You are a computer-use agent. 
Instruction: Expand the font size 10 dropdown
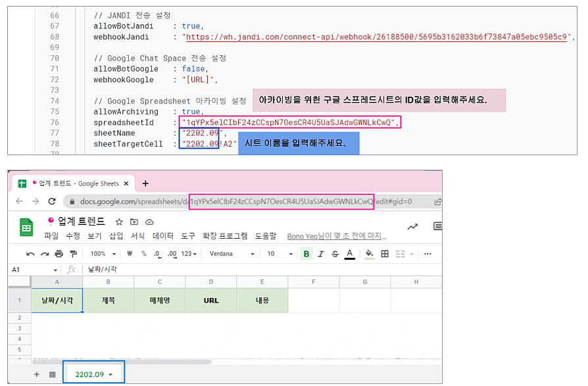(x=278, y=254)
